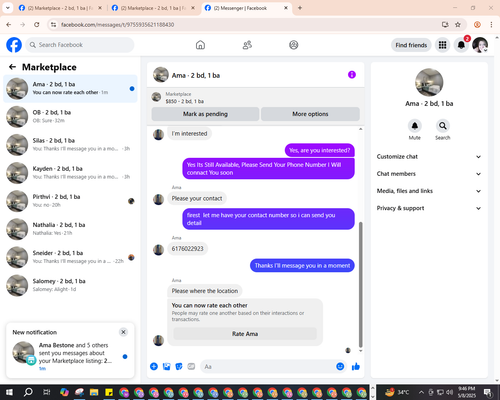Expand Media, files and links section

429,191
